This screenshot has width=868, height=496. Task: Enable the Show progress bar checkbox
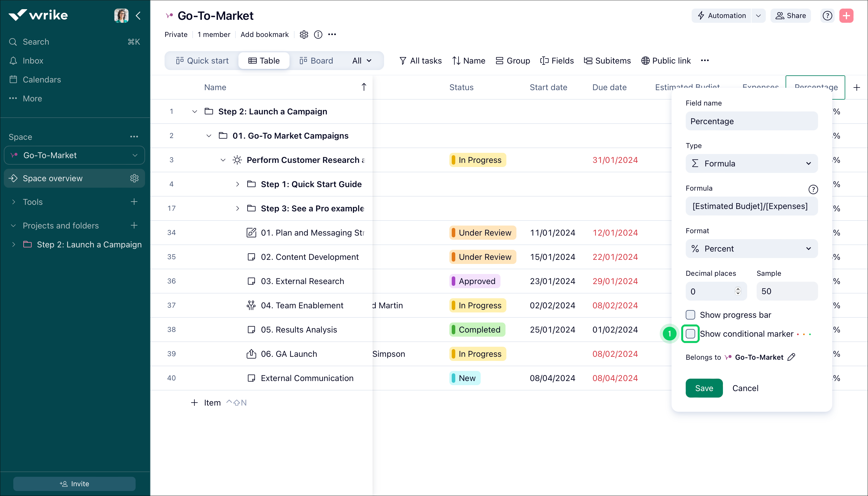[690, 315]
